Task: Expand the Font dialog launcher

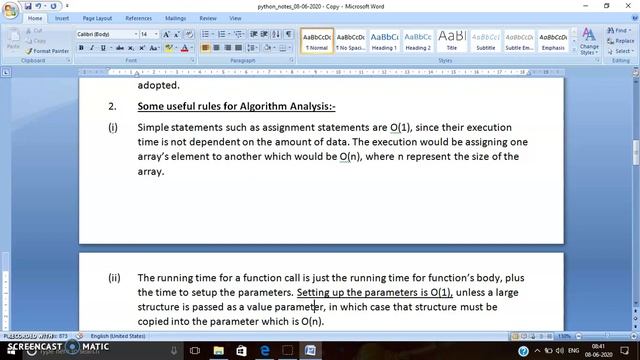Action: click(x=193, y=60)
